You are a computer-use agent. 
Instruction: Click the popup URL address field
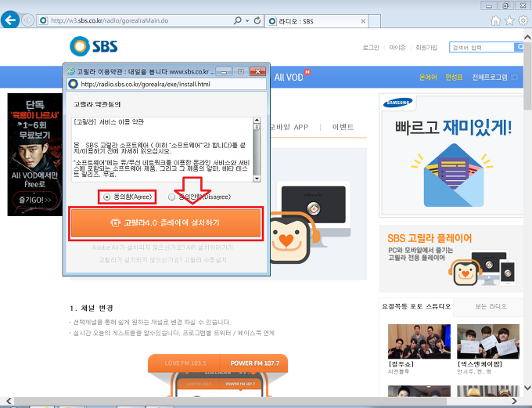pyautogui.click(x=167, y=84)
